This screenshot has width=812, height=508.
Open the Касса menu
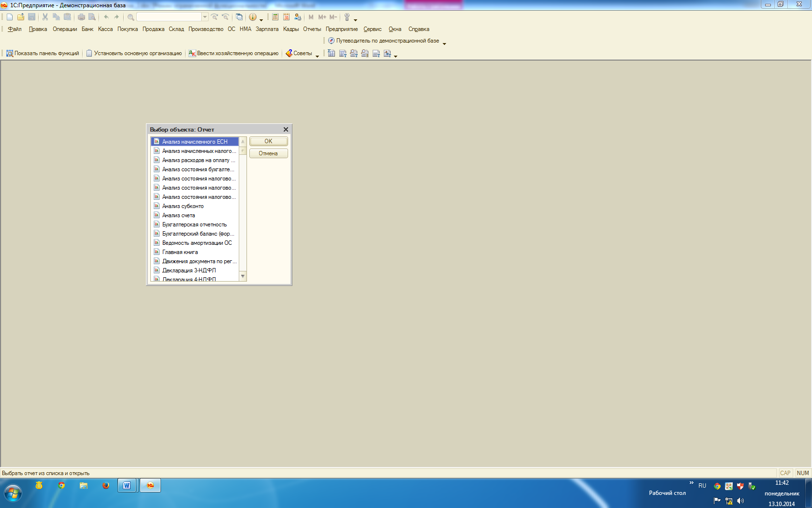[105, 29]
